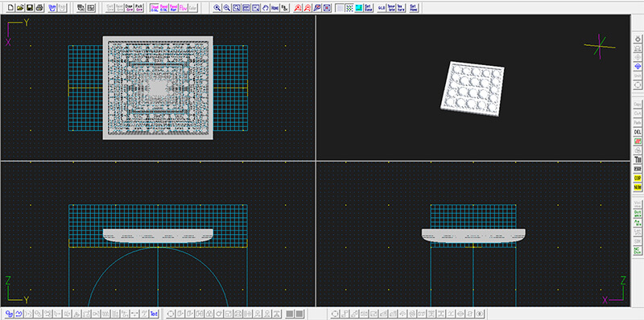Click the yellow NUM button
644x320 pixels.
point(638,187)
